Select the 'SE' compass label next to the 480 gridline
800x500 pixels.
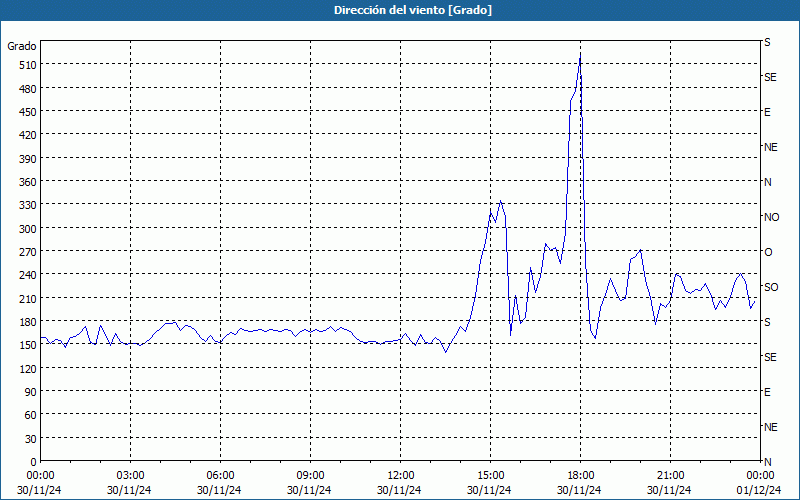[x=770, y=77]
